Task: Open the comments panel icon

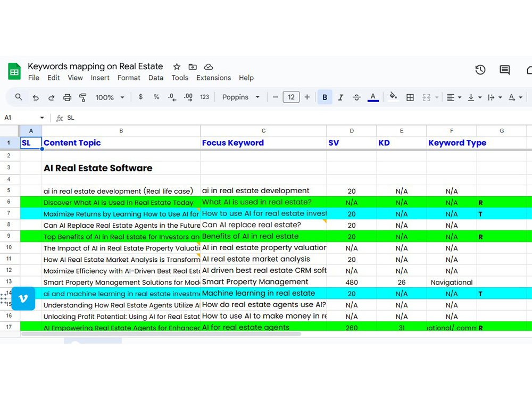Action: click(504, 70)
